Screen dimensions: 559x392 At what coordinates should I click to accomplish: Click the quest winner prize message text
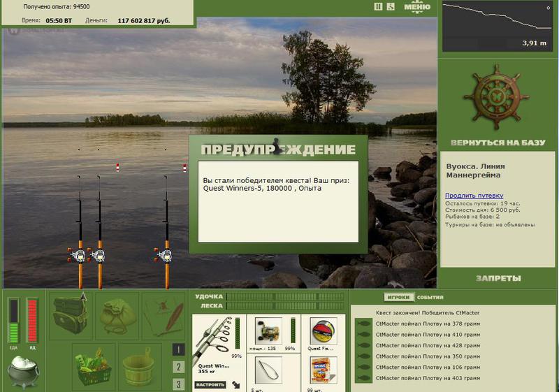[276, 184]
